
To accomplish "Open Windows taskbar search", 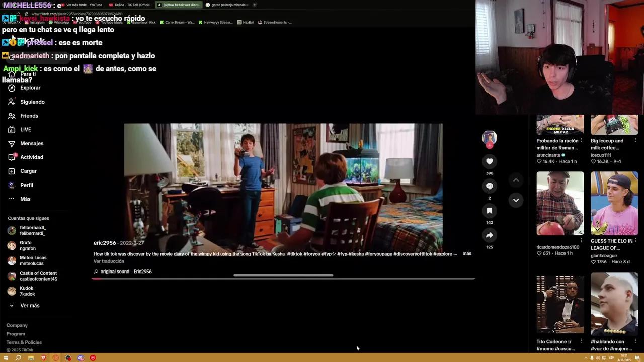I will pos(18,358).
